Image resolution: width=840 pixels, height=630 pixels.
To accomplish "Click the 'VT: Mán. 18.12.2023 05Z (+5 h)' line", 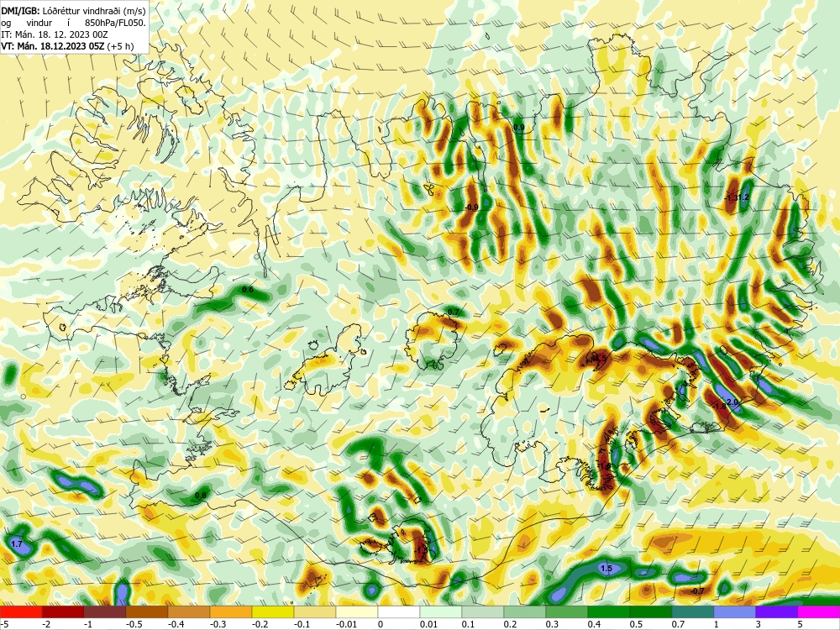I will [67, 46].
